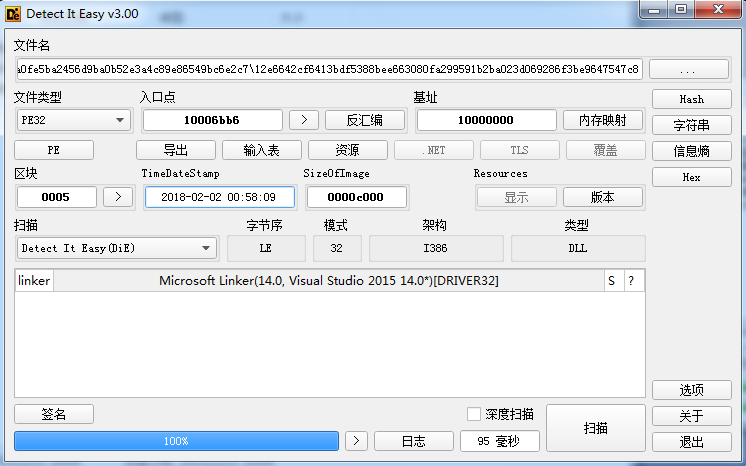Click the 签名 signatures button
Image resolution: width=746 pixels, height=466 pixels.
(54, 414)
